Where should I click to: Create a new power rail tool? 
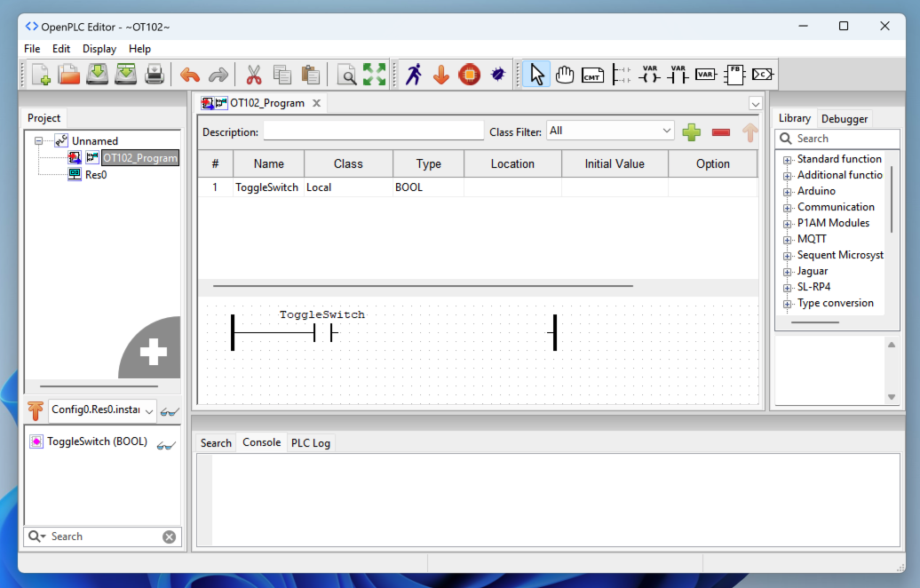pyautogui.click(x=621, y=75)
